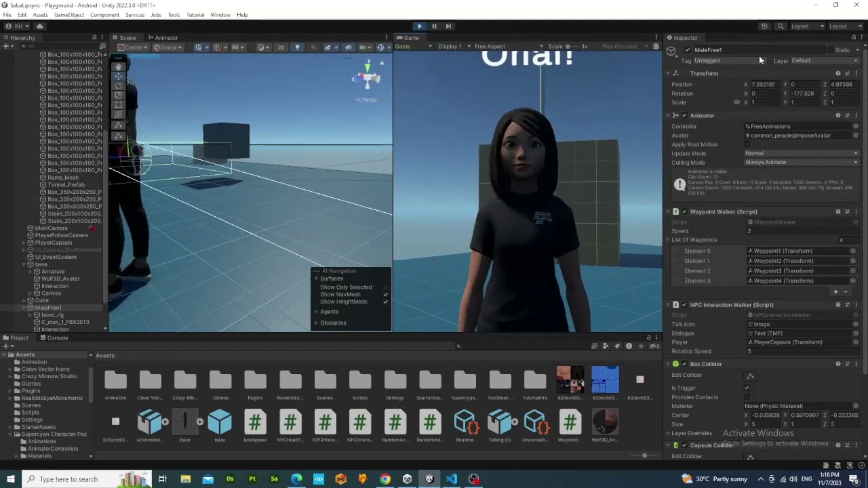868x488 pixels.
Task: Switch to the Animator tab
Action: click(163, 38)
